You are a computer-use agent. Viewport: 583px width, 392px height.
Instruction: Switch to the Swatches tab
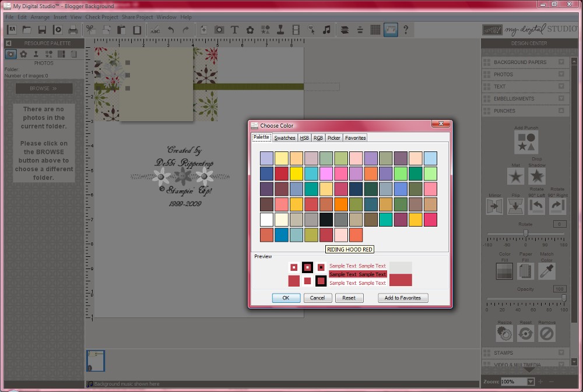pyautogui.click(x=285, y=138)
